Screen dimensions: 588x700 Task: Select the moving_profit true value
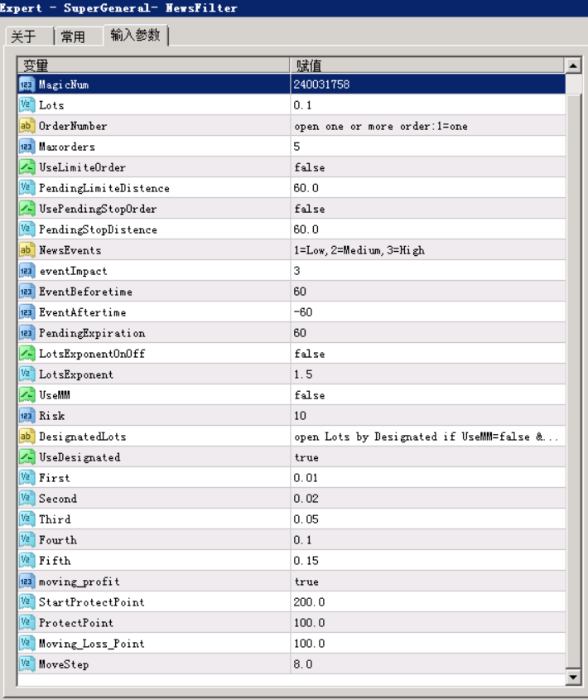(306, 582)
